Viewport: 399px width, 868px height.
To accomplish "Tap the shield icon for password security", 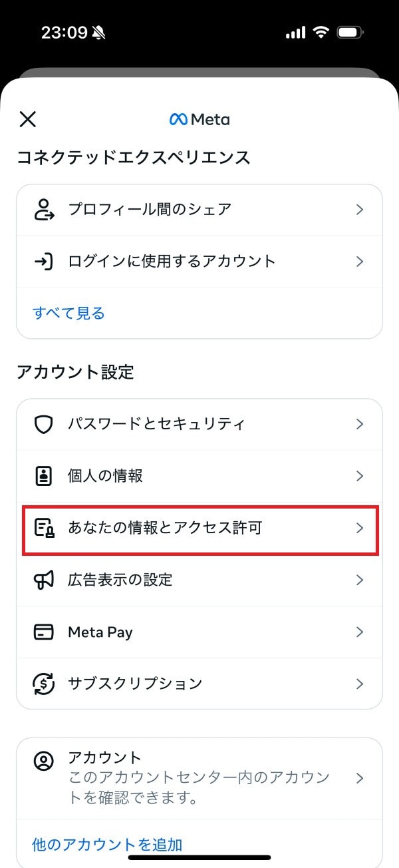I will tap(43, 424).
